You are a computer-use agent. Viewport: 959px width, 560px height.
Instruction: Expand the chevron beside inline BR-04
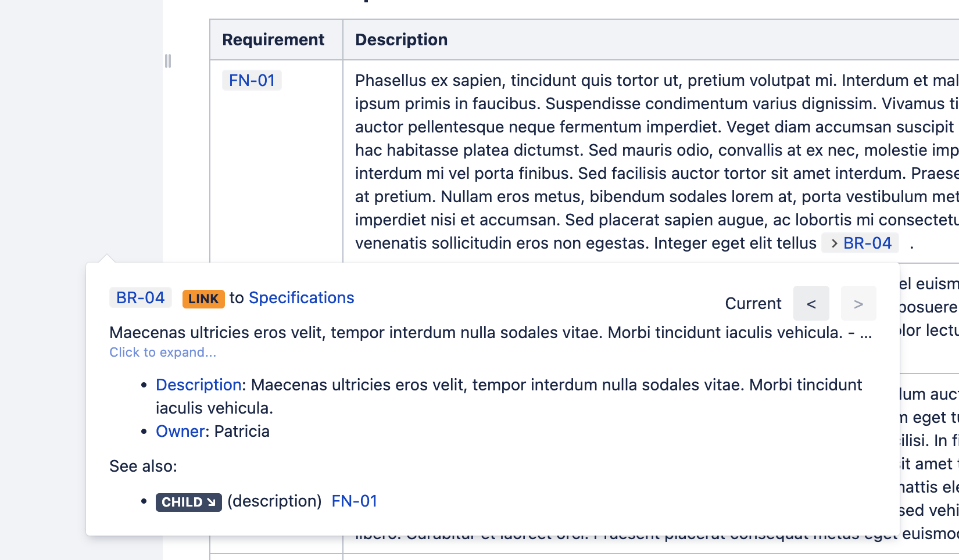tap(834, 243)
